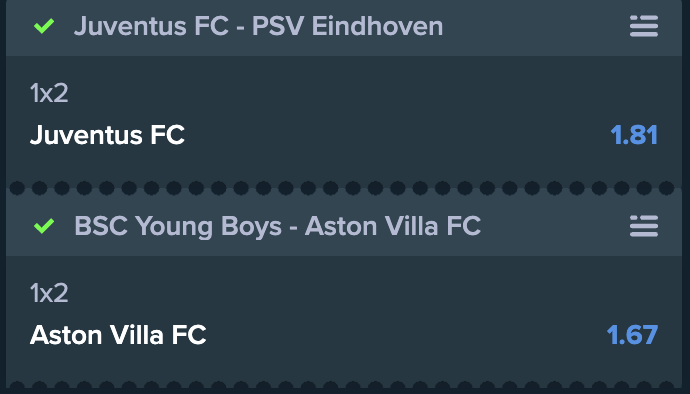Click the BSC Young Boys team name in the header
Screen dimensions: 690x394
coord(178,226)
